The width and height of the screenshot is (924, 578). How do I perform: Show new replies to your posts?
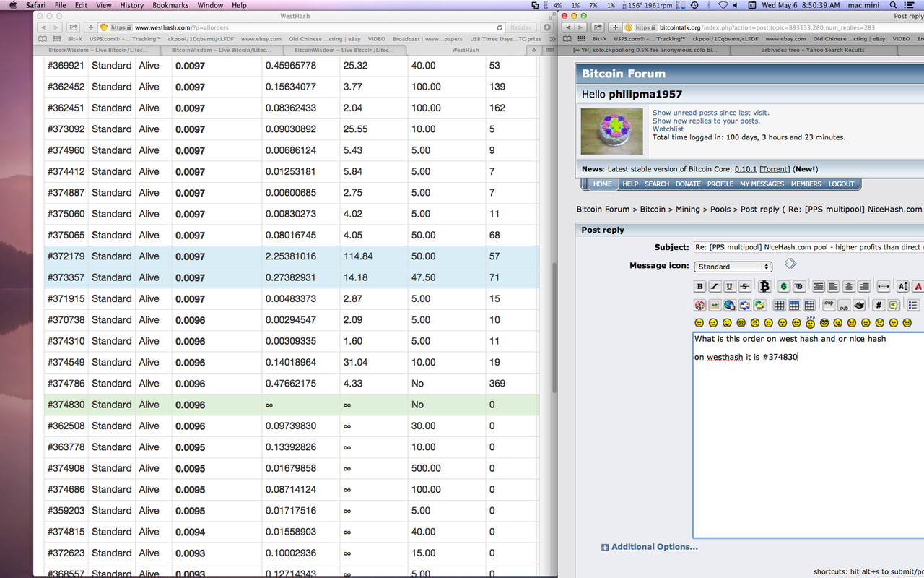(x=706, y=121)
